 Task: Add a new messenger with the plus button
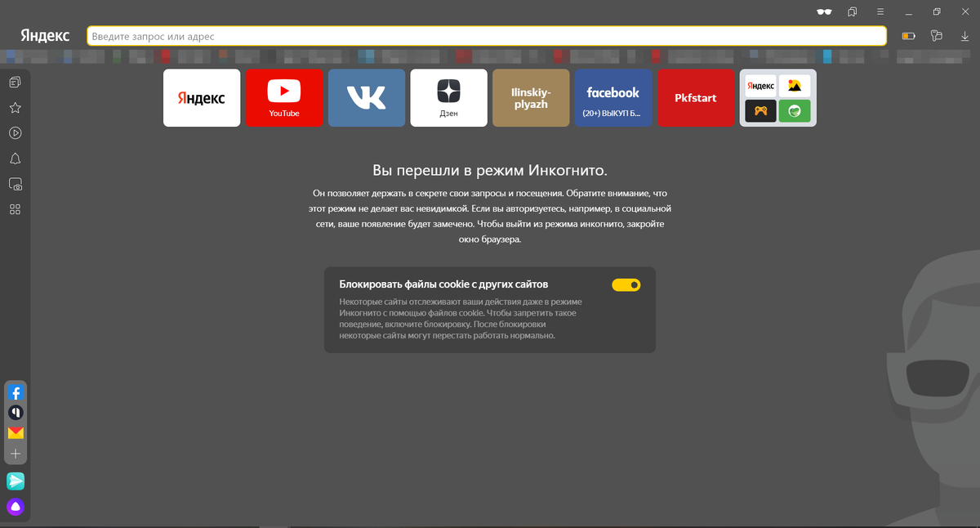point(16,453)
